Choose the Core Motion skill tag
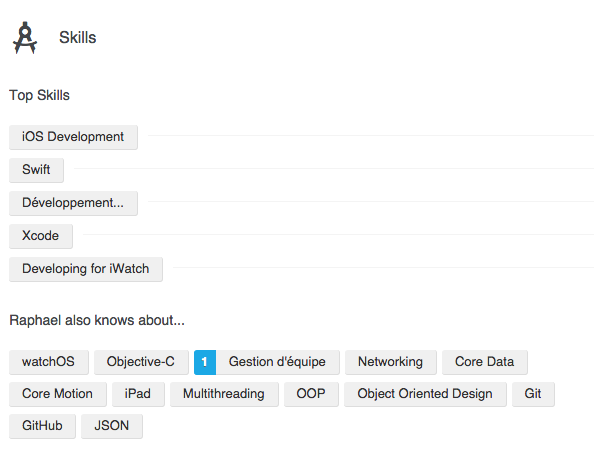The height and width of the screenshot is (456, 602). (x=58, y=394)
